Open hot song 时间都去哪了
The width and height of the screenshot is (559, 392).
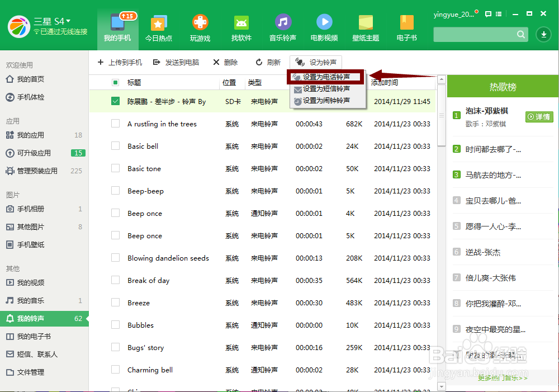493,149
